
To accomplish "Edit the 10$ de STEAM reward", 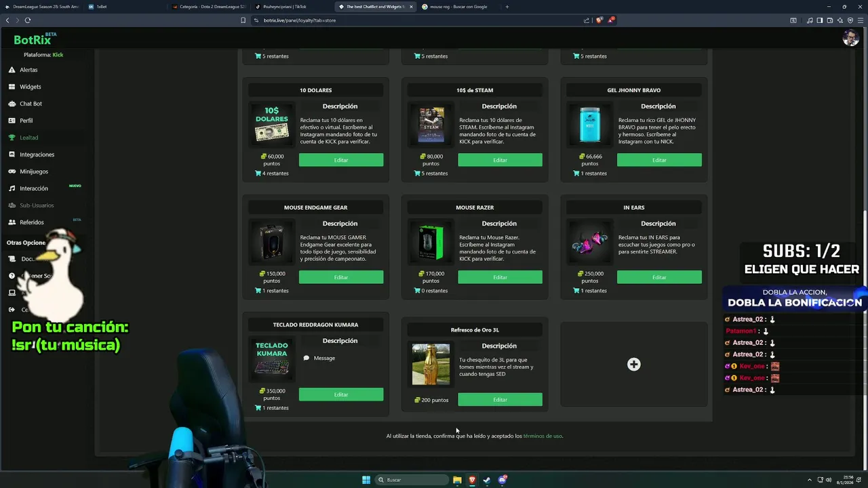I will click(500, 160).
